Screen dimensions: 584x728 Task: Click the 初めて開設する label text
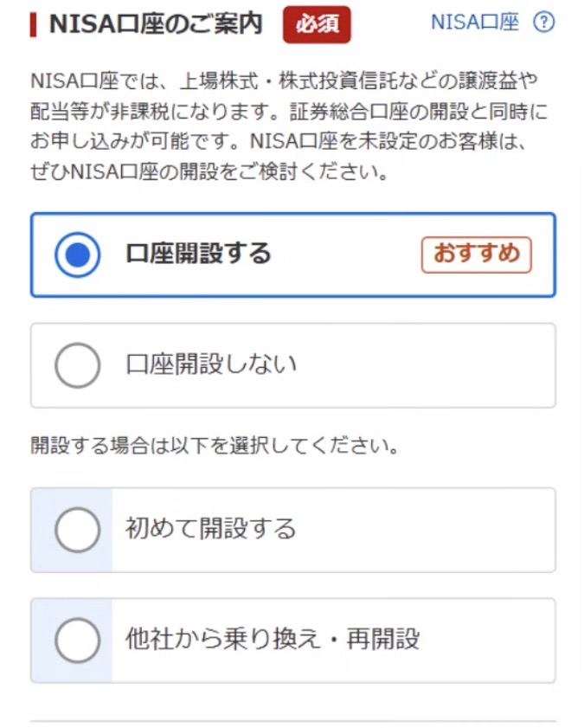click(211, 530)
